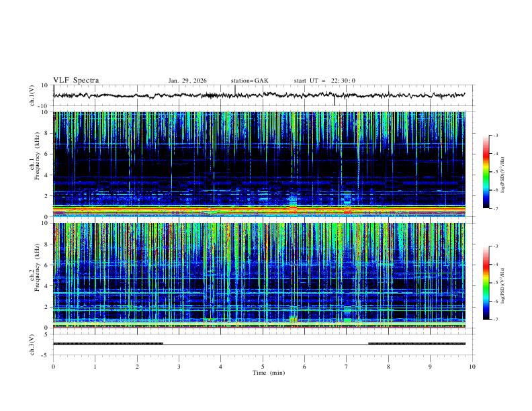
Task: Click the "-5" tick on ch.3(V) axis
Action: coord(46,355)
